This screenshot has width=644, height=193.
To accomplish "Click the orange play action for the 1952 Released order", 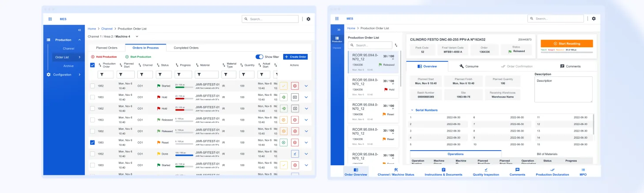I will pos(284,131).
